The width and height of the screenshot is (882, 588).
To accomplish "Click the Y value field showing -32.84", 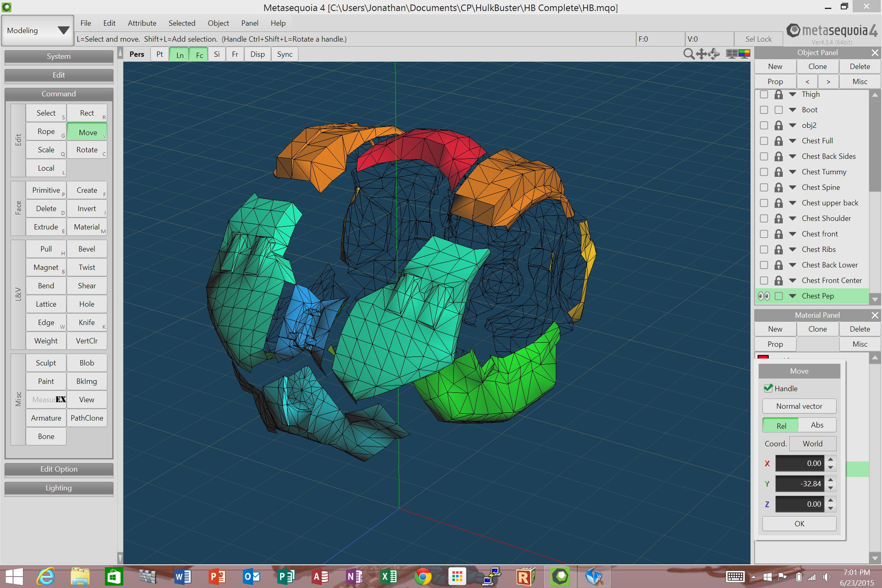I will coord(800,484).
